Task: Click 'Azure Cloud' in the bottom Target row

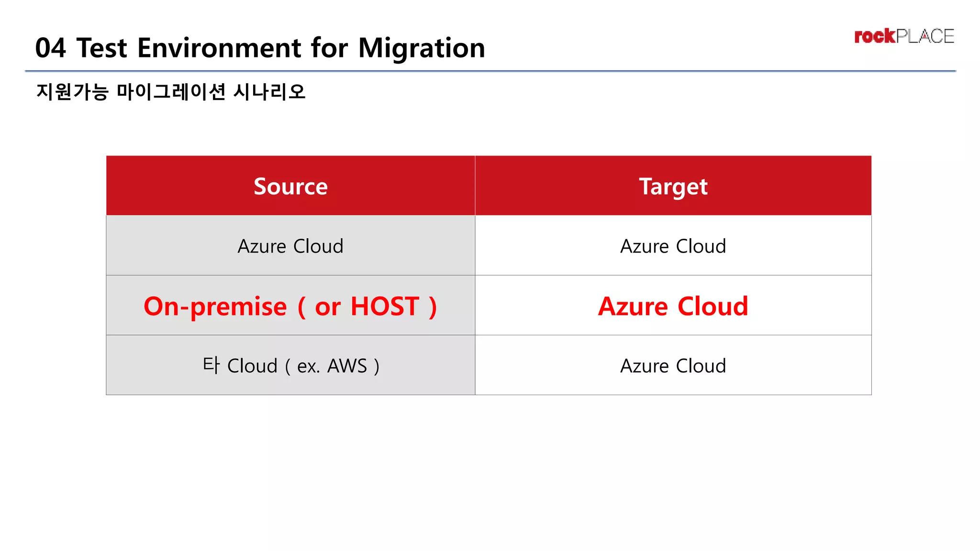Action: tap(673, 366)
